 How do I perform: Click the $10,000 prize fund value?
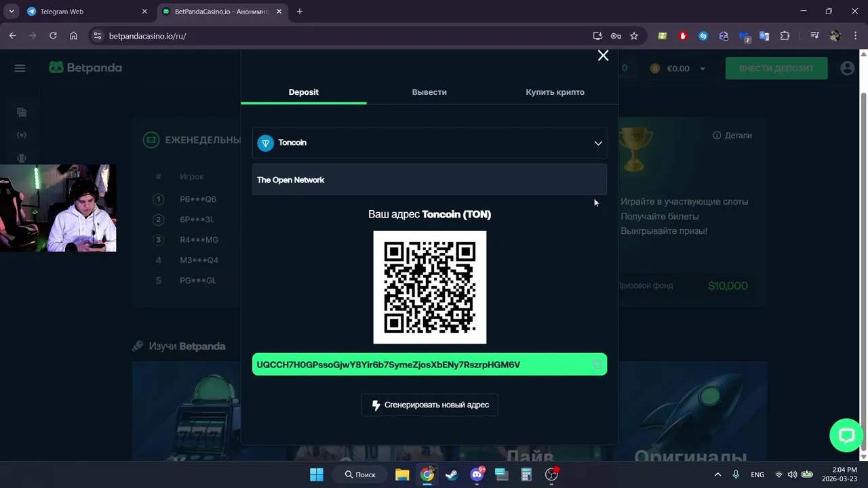(x=728, y=286)
